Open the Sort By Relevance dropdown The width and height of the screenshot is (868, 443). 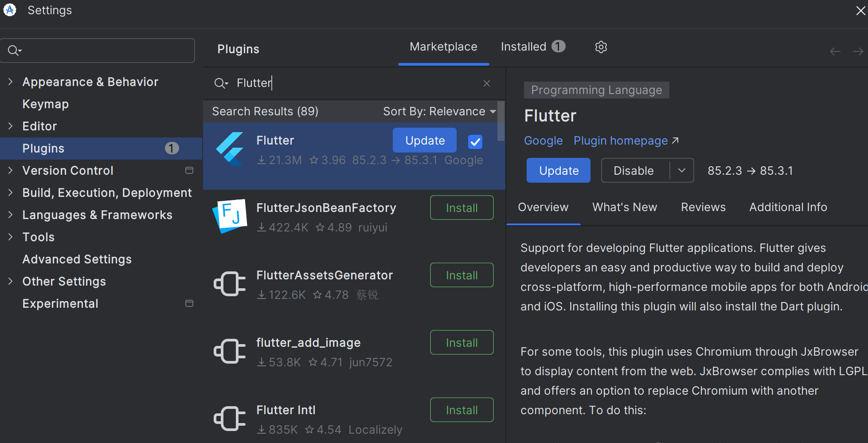439,111
